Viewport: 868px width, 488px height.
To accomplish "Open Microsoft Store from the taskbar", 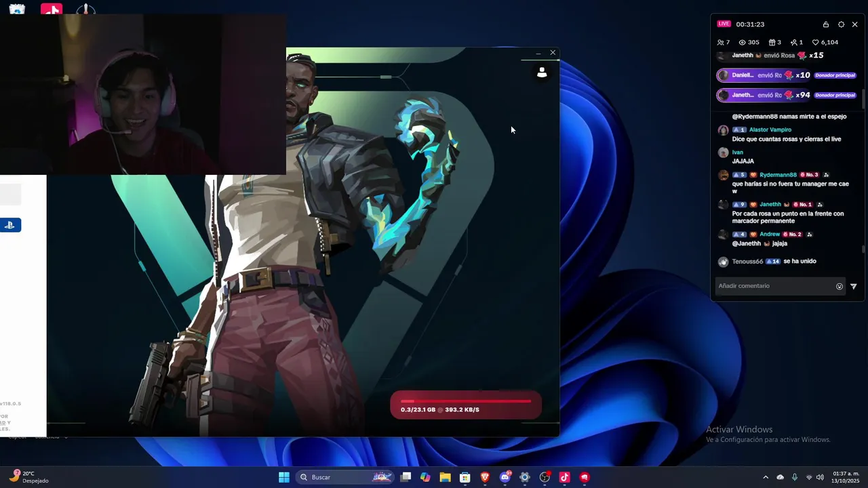I will click(x=465, y=477).
